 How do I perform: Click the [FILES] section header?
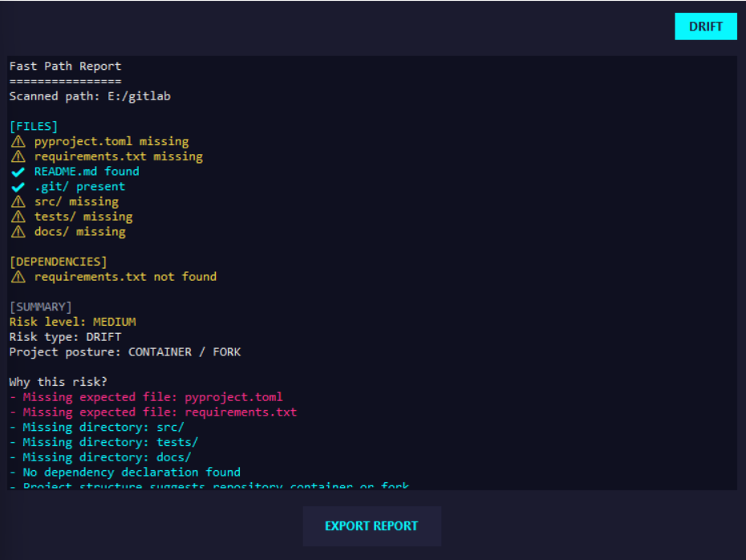(x=34, y=127)
